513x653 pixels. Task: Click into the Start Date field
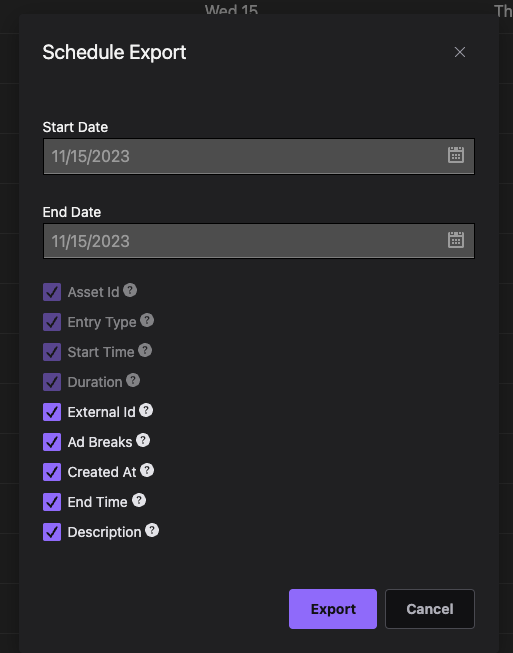pos(259,157)
